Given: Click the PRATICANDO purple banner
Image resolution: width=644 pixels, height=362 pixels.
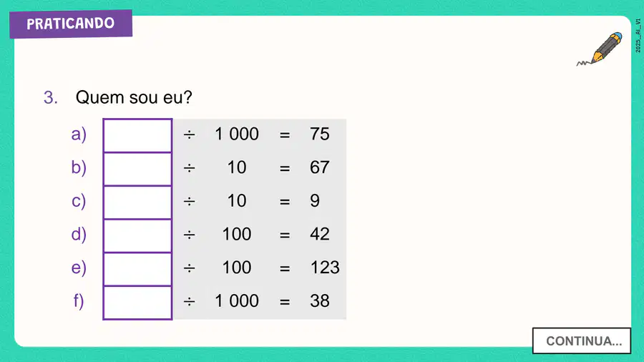Looking at the screenshot, I should tap(71, 24).
